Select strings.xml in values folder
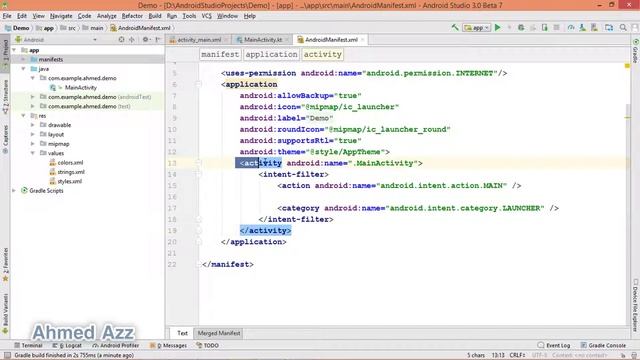 71,172
